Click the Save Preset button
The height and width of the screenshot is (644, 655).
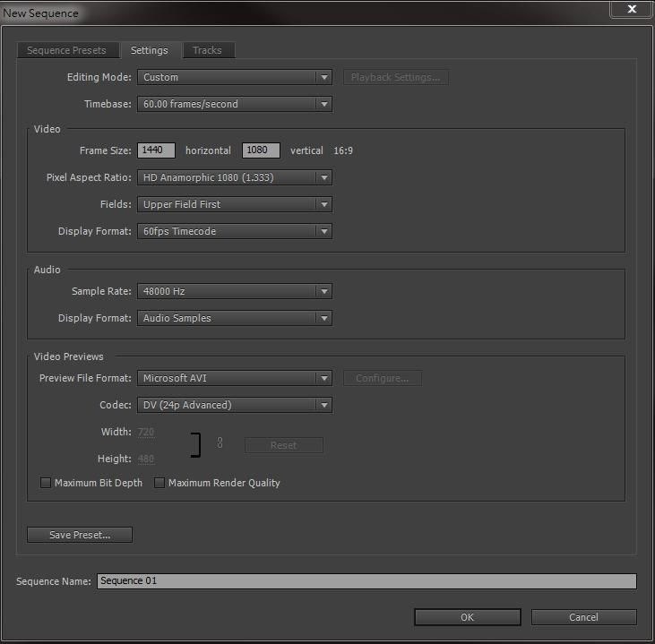80,535
